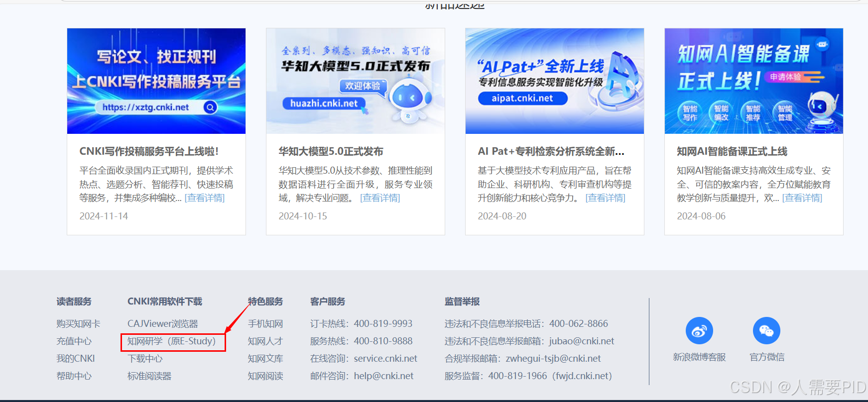Click the 智能写作 circle on AI备课 banner
868x402 pixels.
[x=690, y=113]
